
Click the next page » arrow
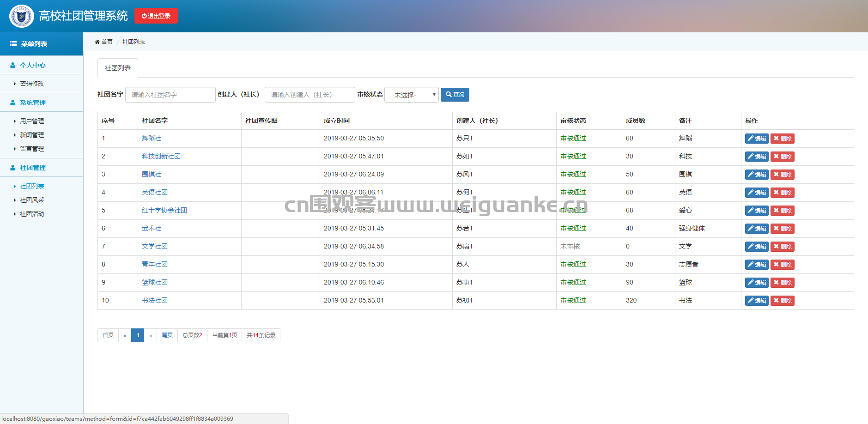click(x=151, y=335)
